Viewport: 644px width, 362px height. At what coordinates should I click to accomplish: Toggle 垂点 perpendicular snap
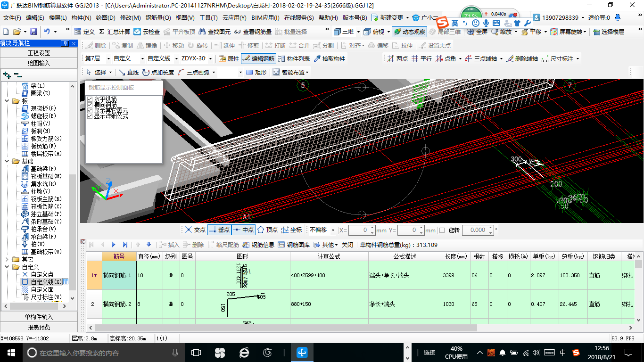219,230
